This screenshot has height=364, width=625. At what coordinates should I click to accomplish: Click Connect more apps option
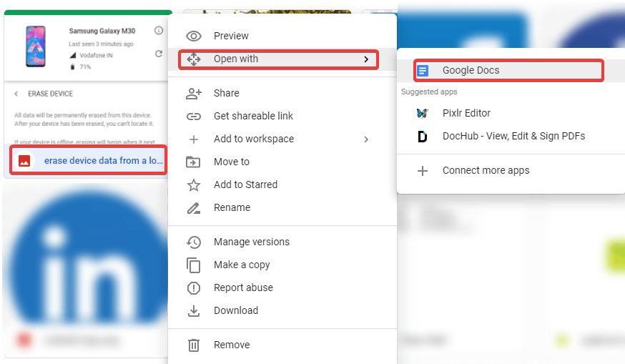[511, 171]
